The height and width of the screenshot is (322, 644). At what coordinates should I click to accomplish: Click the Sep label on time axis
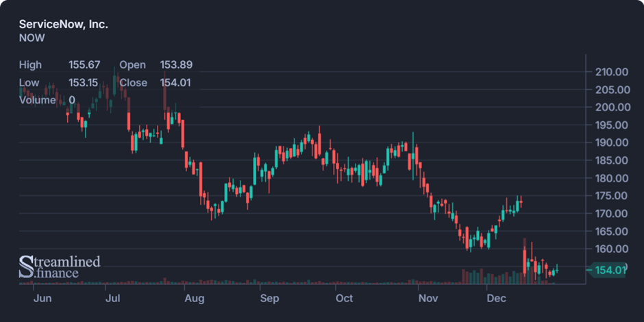coord(270,298)
